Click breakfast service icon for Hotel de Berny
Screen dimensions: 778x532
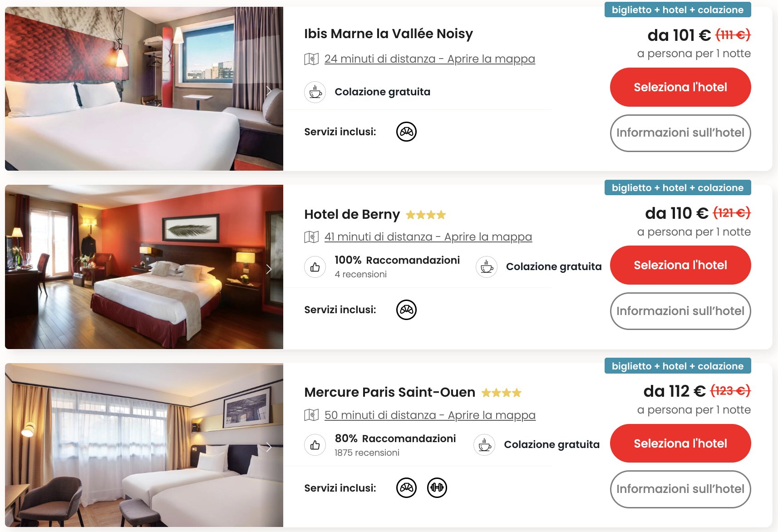click(x=406, y=310)
